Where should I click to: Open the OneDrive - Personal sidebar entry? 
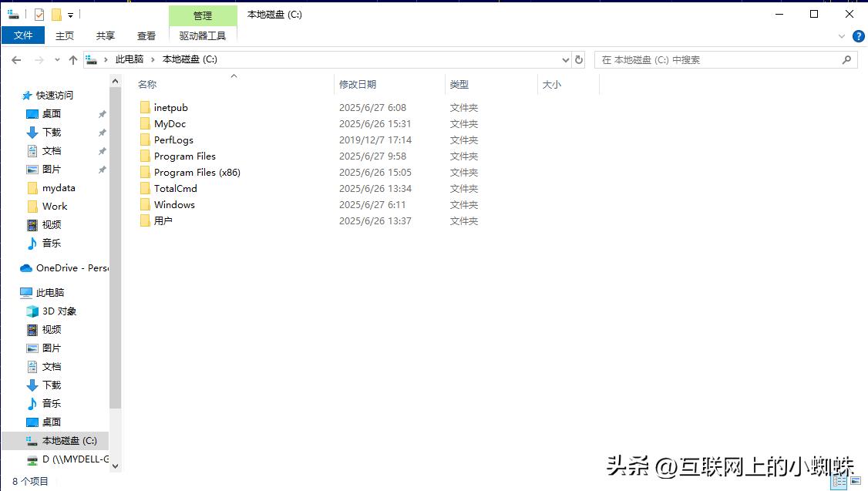pyautogui.click(x=64, y=267)
